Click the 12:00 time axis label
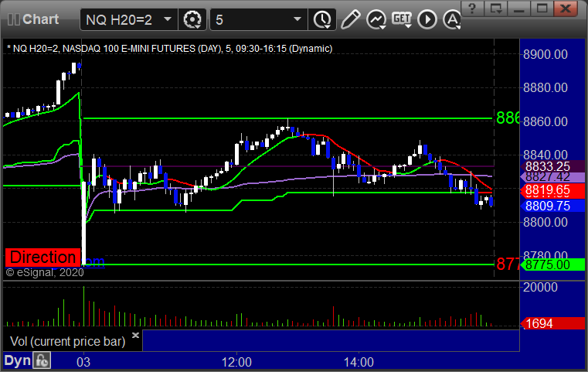The height and width of the screenshot is (372, 588). coord(236,362)
